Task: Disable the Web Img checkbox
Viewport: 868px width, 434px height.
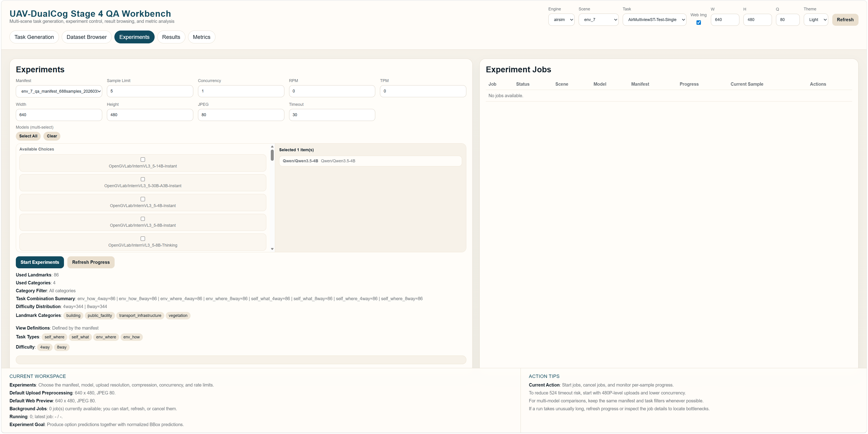Action: pyautogui.click(x=698, y=22)
